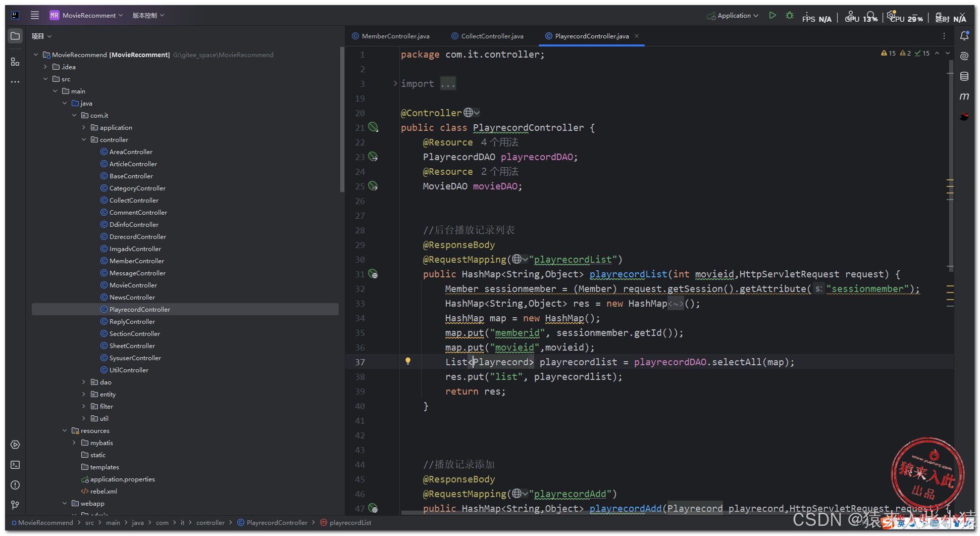This screenshot has height=536, width=980.
Task: Expand the dao package
Action: 84,382
